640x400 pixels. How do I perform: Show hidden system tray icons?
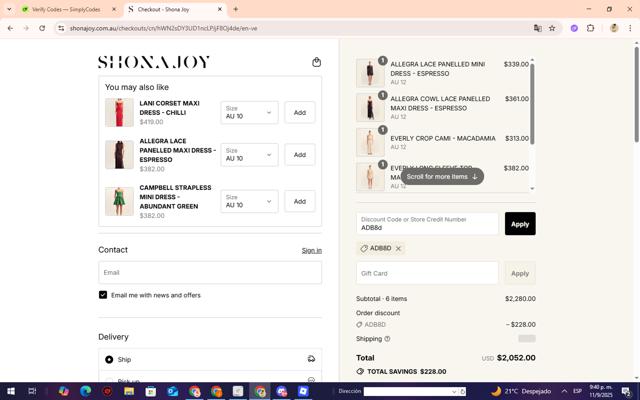click(564, 391)
